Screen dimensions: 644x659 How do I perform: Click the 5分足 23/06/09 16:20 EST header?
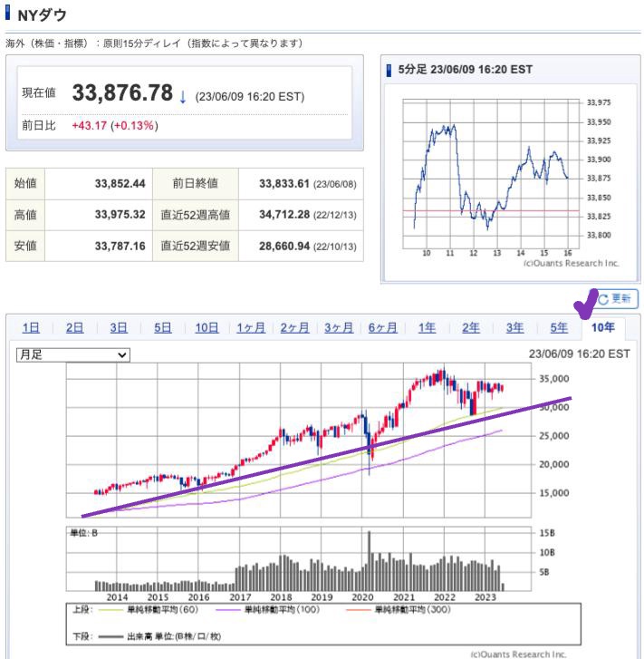[465, 70]
